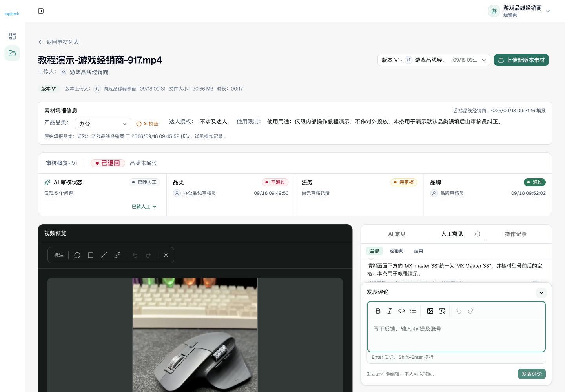Select the pencil freehand annotation tool
This screenshot has height=392, width=565.
[117, 255]
